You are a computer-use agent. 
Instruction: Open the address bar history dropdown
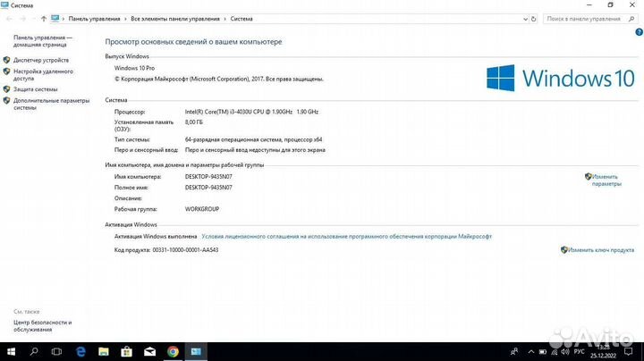(525, 19)
